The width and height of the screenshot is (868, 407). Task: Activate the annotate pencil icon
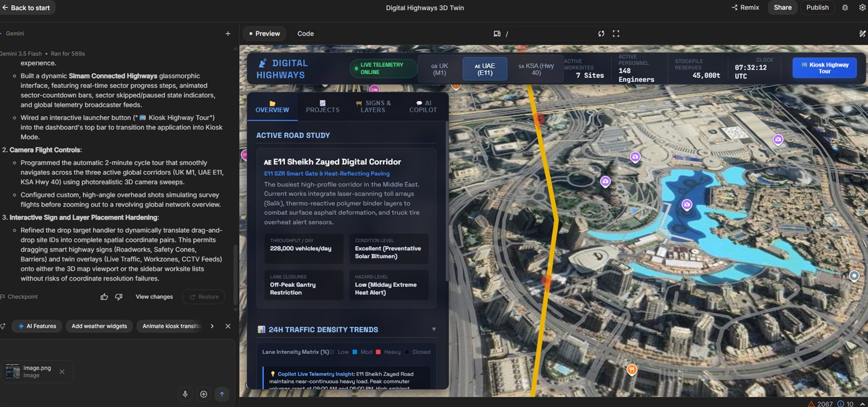pyautogui.click(x=862, y=34)
